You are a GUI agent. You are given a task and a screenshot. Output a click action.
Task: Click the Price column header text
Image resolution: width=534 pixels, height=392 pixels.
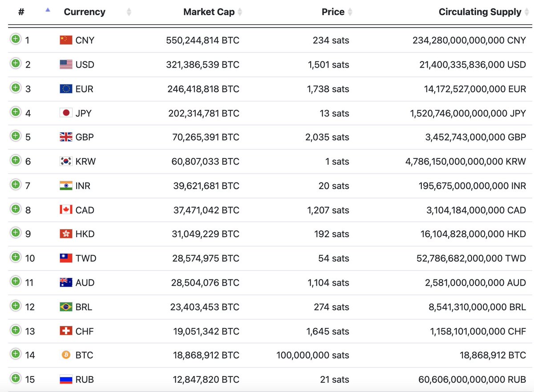pyautogui.click(x=333, y=12)
